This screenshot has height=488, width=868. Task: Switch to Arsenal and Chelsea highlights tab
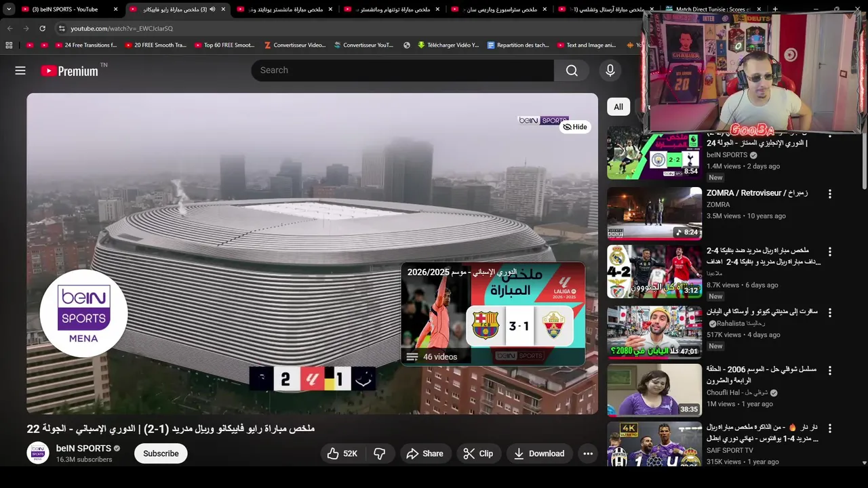(606, 9)
